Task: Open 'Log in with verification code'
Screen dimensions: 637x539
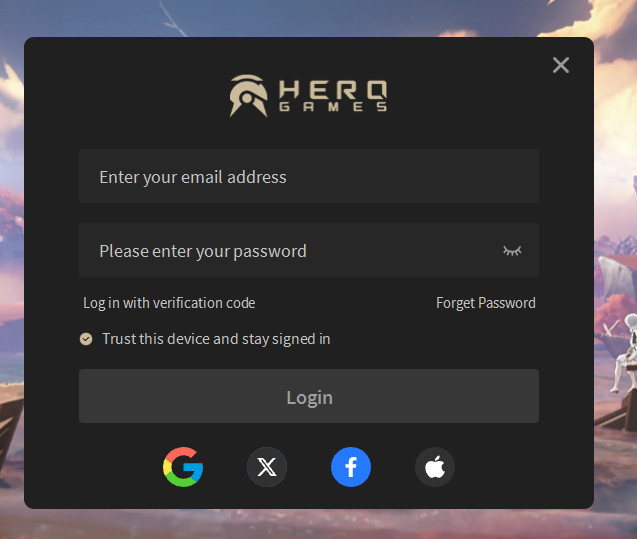Action: click(169, 303)
